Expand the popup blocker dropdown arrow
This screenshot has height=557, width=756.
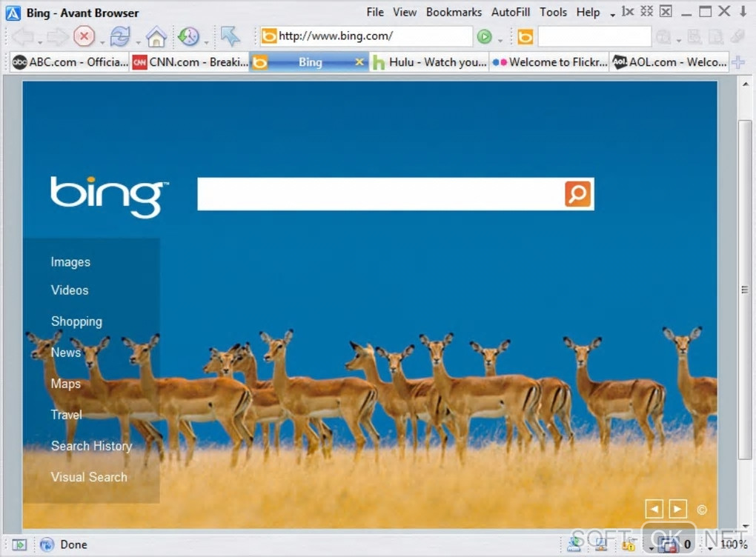click(x=651, y=548)
